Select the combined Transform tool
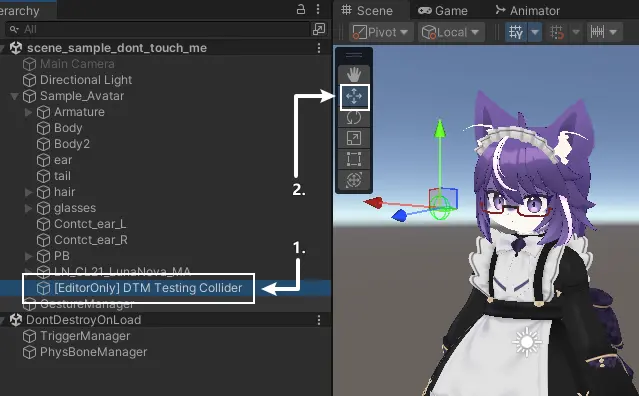Viewport: 639px width, 396px height. pyautogui.click(x=354, y=180)
